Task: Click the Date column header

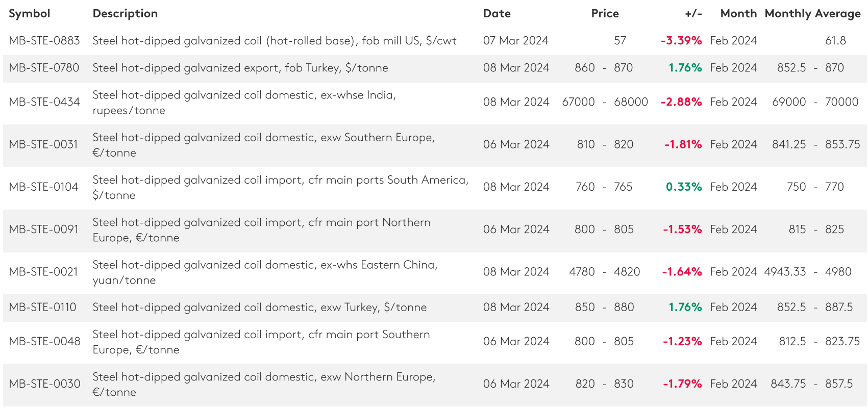Action: click(x=497, y=14)
